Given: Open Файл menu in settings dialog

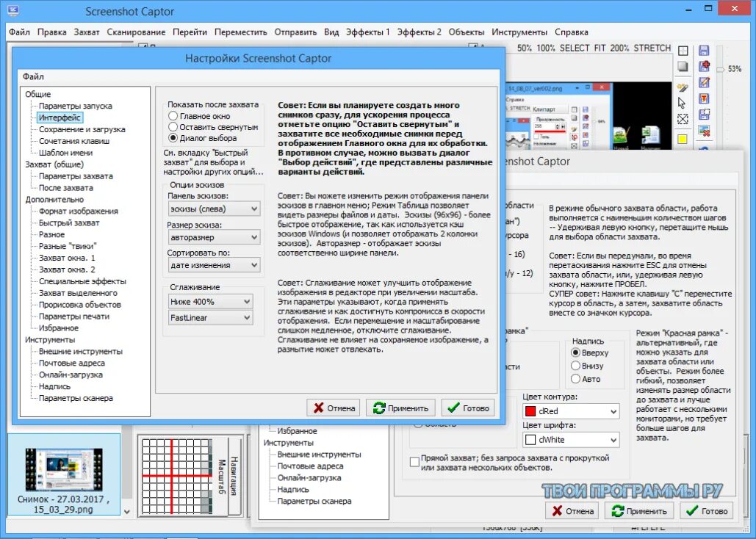Looking at the screenshot, I should click(x=33, y=76).
